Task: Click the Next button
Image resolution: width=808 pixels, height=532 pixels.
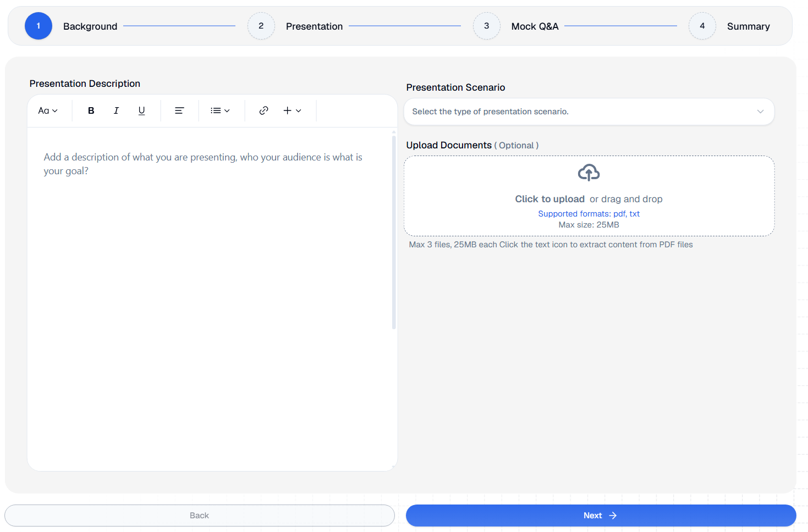Action: [x=601, y=515]
